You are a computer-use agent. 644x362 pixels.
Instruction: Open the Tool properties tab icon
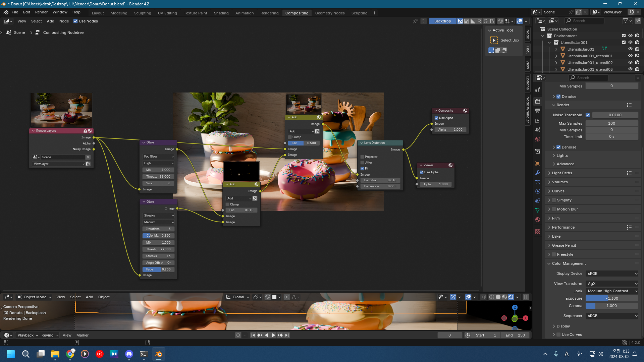tap(538, 89)
